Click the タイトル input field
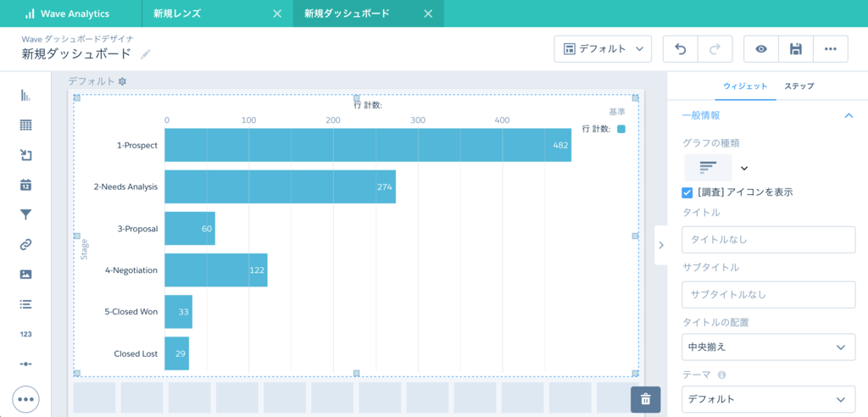868x417 pixels. [x=768, y=240]
